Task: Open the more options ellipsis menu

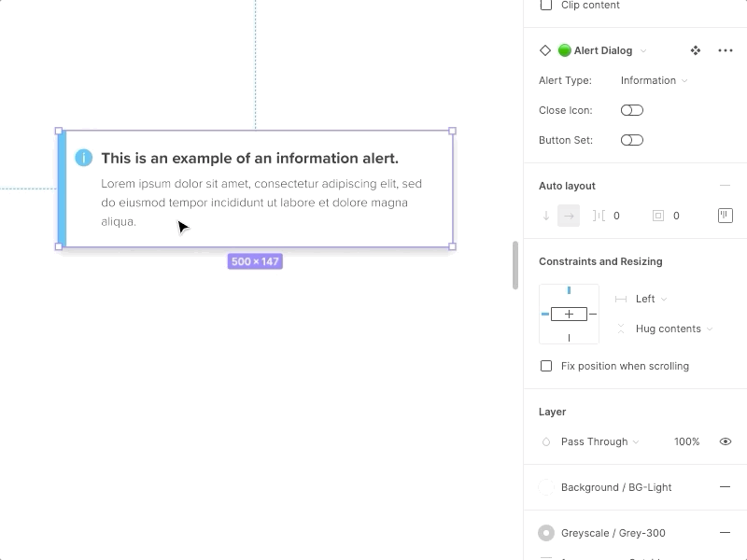Action: pos(726,50)
